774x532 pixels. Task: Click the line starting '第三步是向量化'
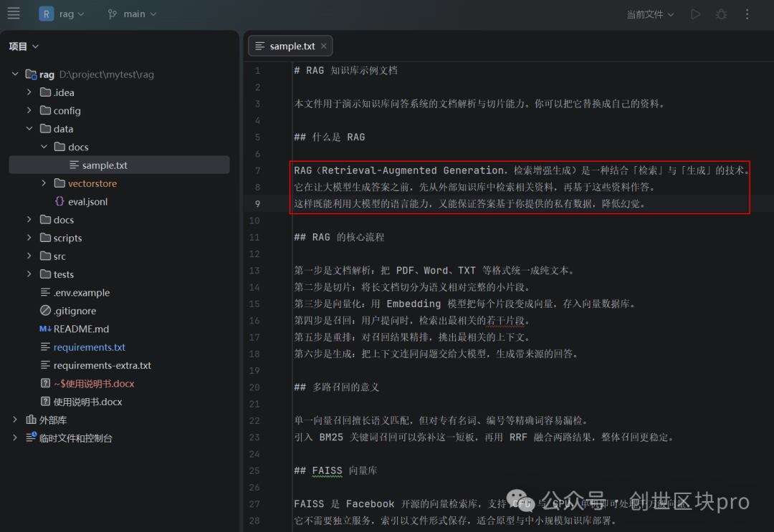coord(464,304)
